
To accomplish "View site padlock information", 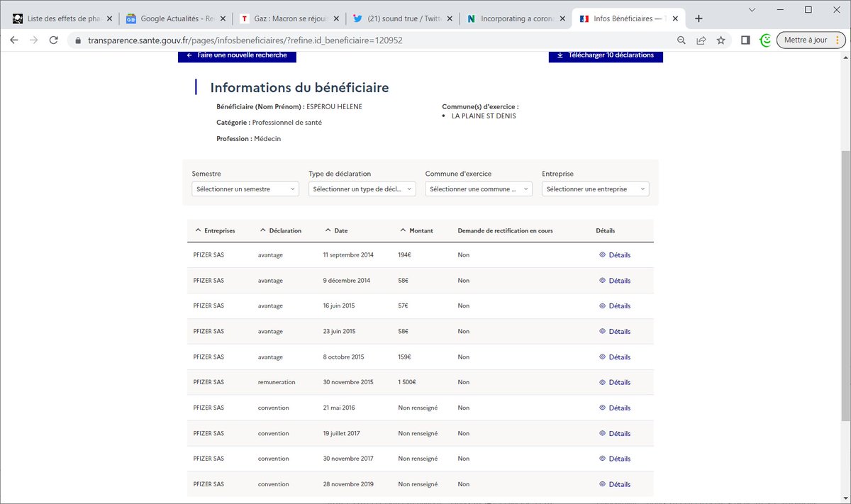I will (78, 40).
